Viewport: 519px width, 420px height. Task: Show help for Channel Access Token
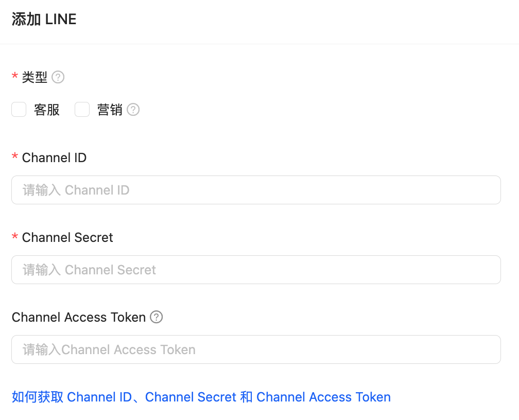tap(156, 317)
